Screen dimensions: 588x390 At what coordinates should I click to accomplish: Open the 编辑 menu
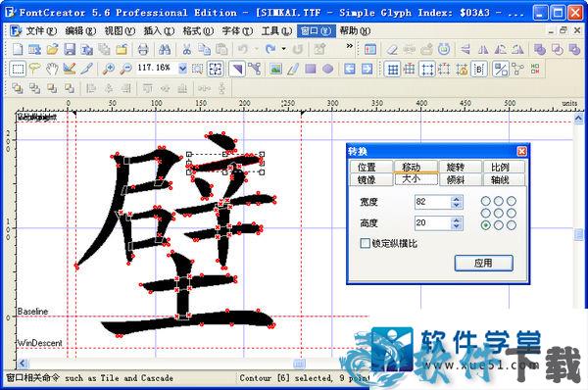[80, 30]
